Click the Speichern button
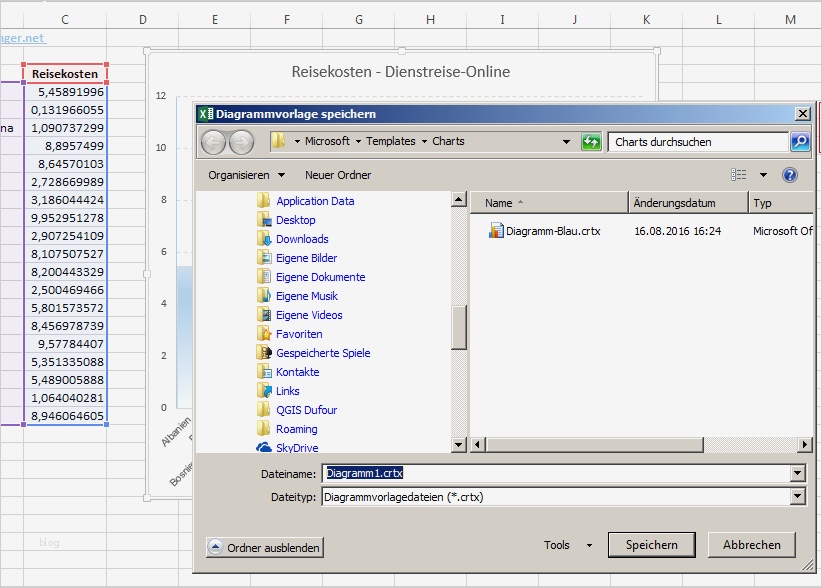 click(651, 545)
